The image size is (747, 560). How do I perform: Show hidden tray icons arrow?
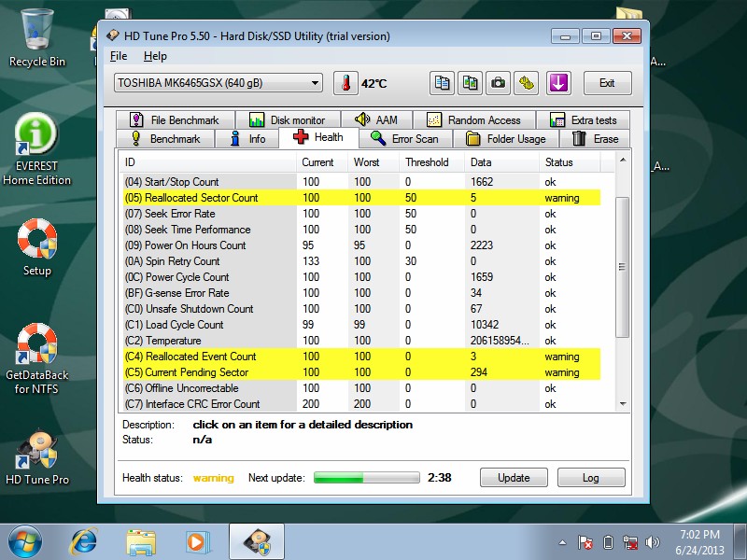pyautogui.click(x=563, y=542)
